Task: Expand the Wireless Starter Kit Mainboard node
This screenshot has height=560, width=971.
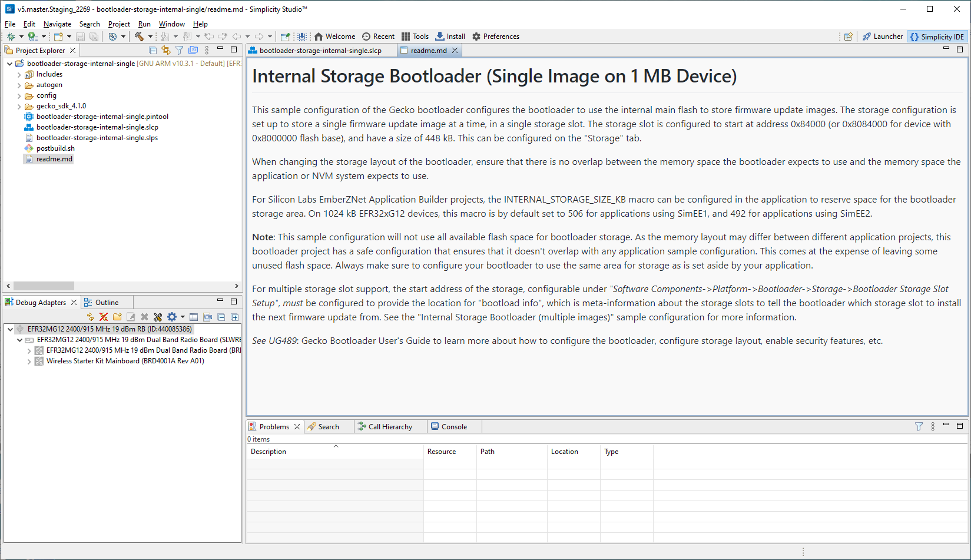Action: point(29,362)
